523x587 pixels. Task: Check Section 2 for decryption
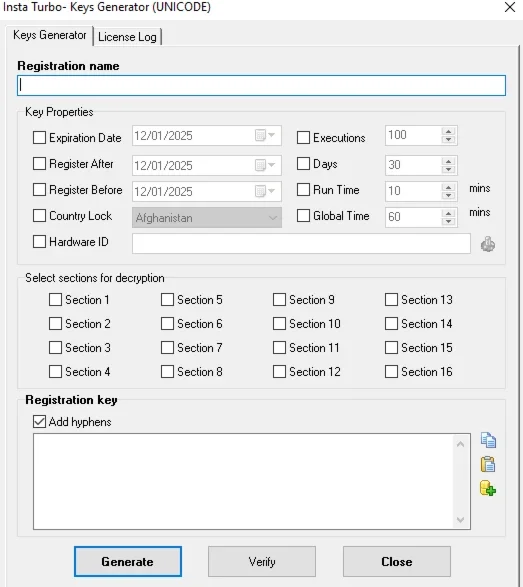[55, 324]
